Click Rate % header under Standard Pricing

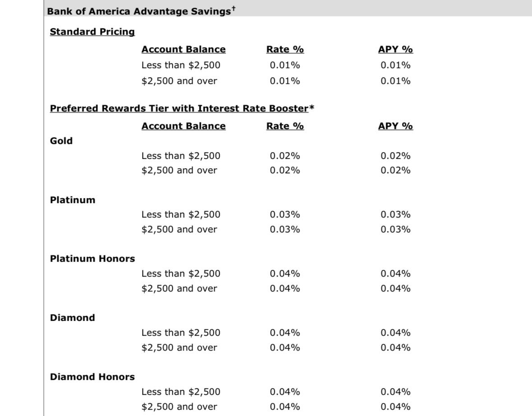point(285,49)
